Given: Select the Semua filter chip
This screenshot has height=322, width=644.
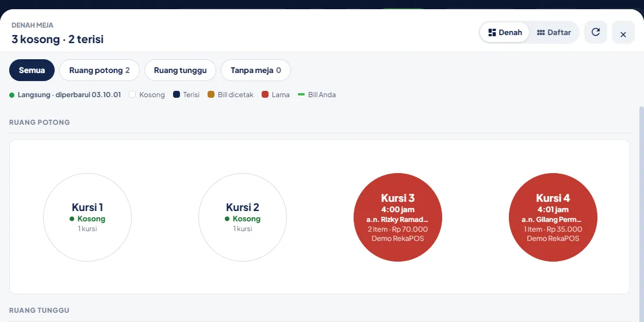Looking at the screenshot, I should pos(32,70).
